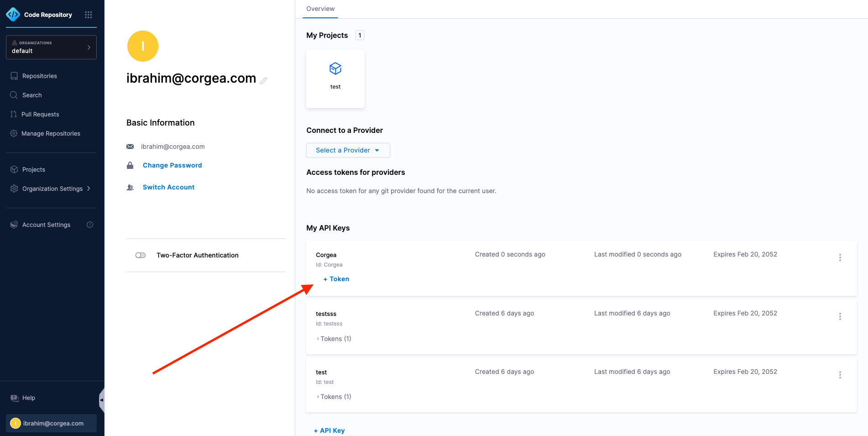
Task: Collapse the sidebar with the arrow handle
Action: pyautogui.click(x=102, y=400)
